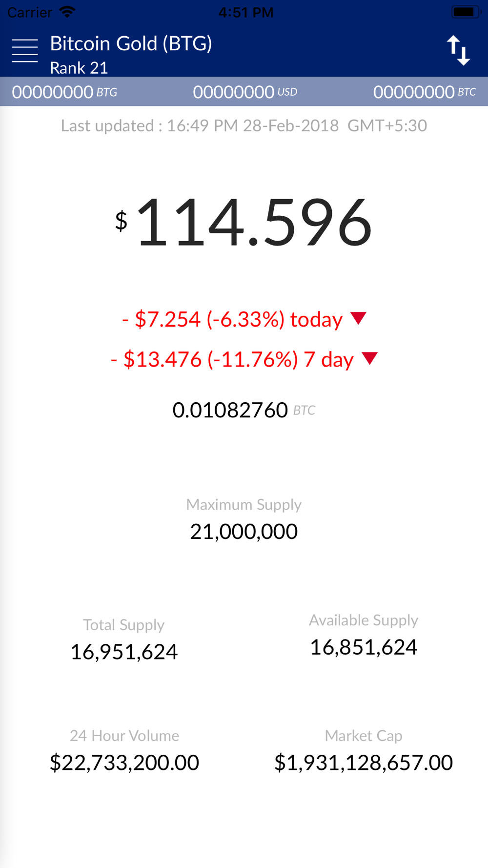Tap the red down triangle beside 7 day
The image size is (488, 868).
(x=370, y=358)
